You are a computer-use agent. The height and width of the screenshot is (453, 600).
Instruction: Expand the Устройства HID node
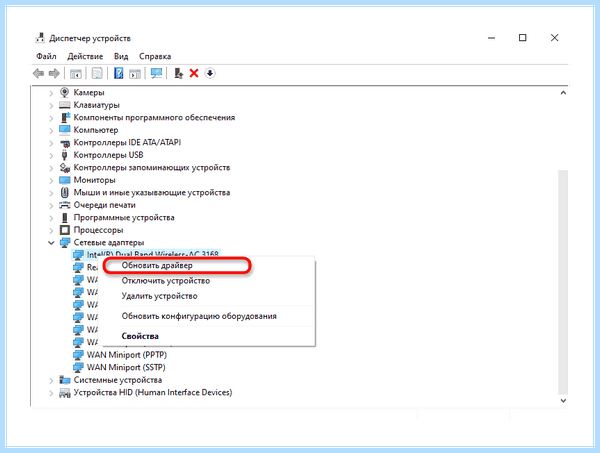(51, 393)
